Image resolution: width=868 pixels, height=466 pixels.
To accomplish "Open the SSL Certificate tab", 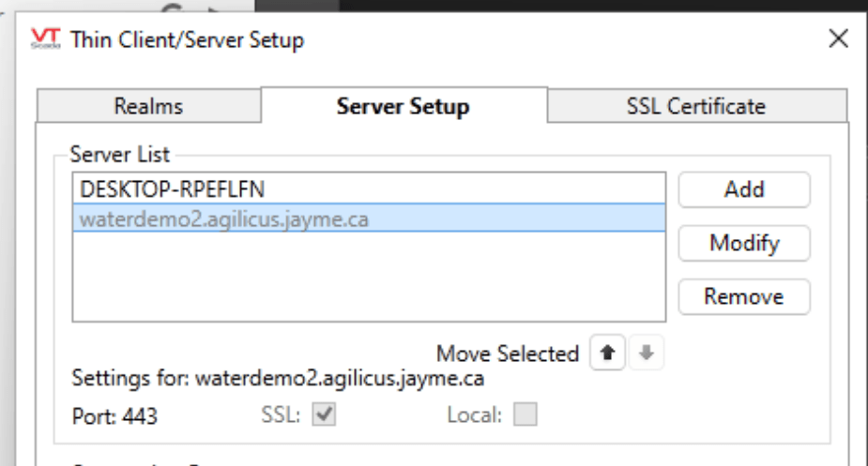I will click(695, 106).
